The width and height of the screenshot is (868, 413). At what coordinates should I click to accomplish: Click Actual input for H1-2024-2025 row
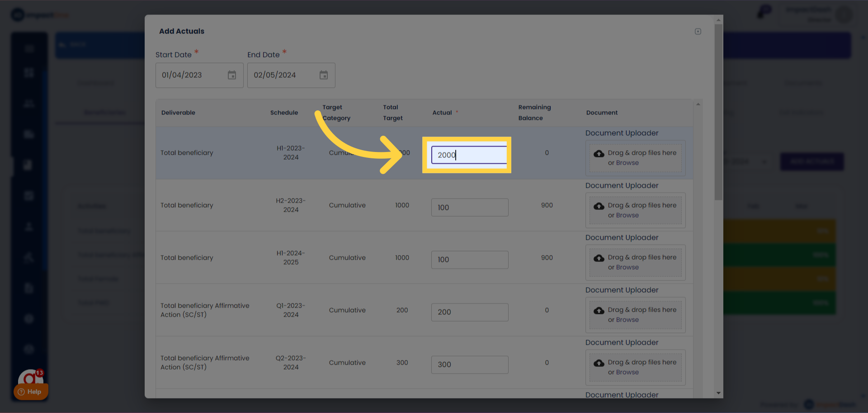(469, 260)
